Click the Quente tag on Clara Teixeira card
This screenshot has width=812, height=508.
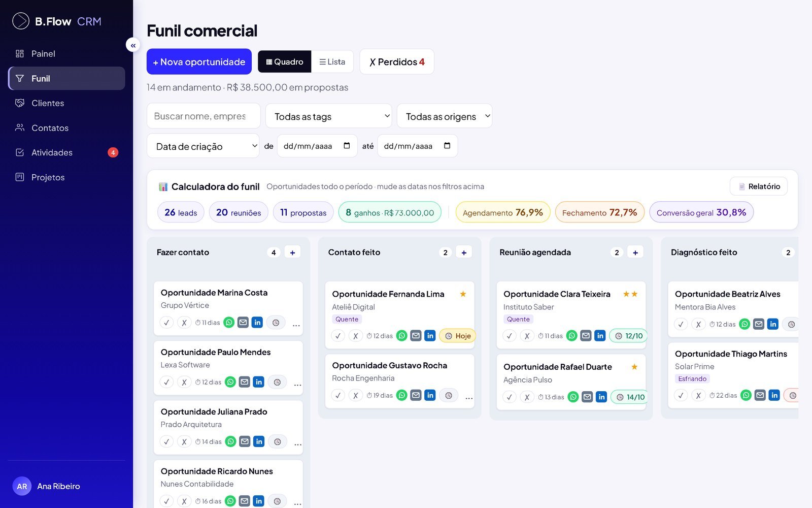518,320
